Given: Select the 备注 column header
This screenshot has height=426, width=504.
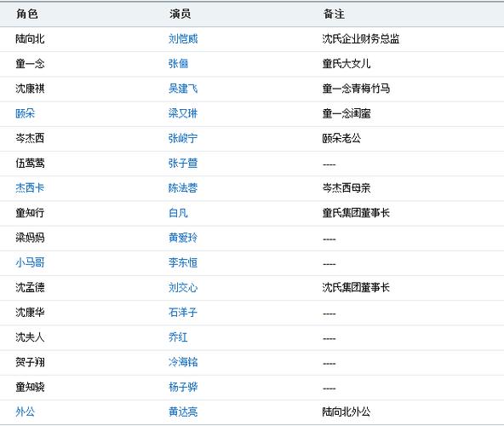Looking at the screenshot, I should [334, 14].
